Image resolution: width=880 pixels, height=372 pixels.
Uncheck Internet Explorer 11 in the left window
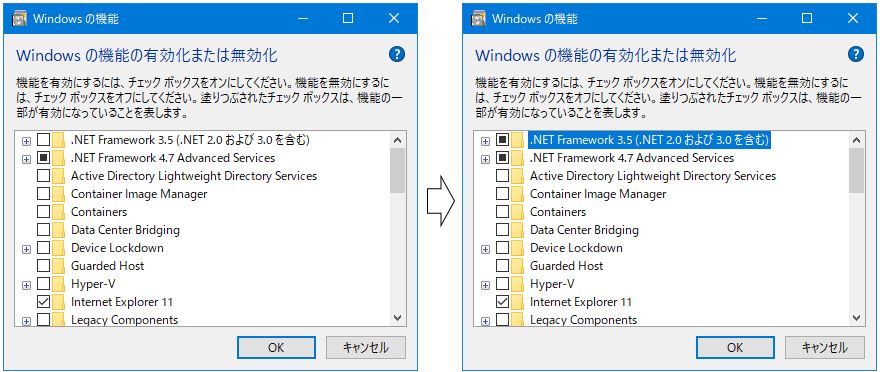43,302
